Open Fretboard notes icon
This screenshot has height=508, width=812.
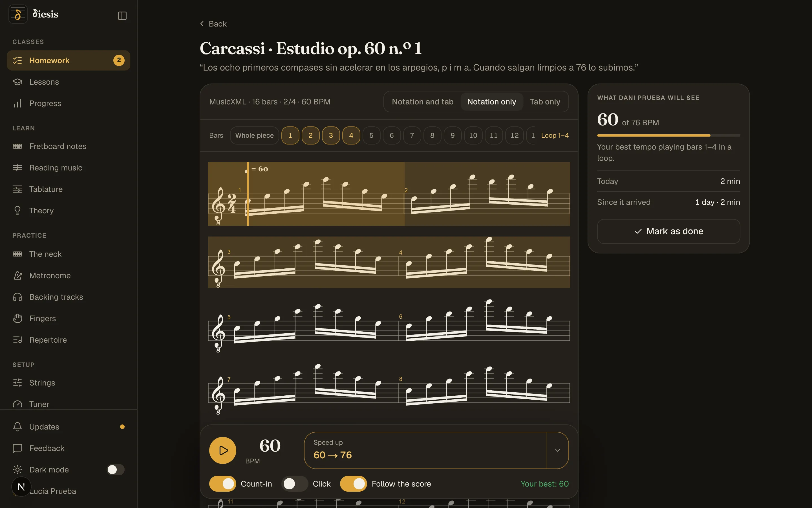[17, 146]
